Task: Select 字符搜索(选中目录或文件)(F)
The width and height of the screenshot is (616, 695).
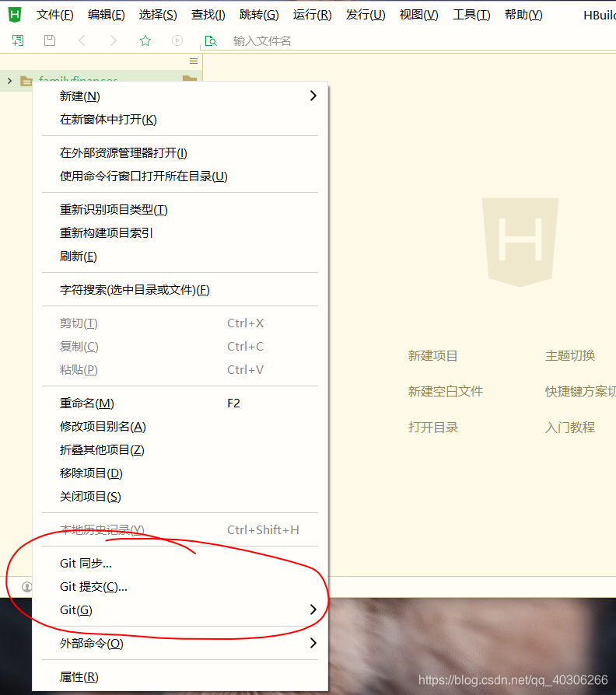Action: (180, 290)
